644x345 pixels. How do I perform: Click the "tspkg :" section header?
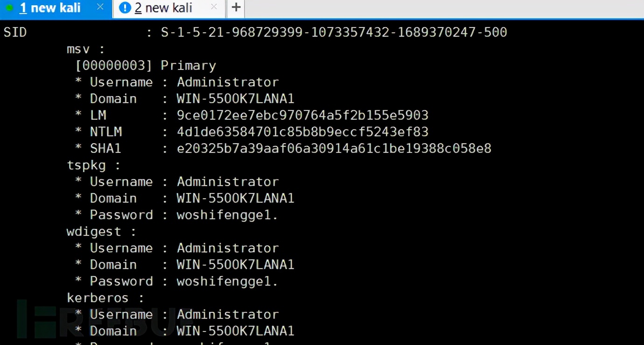click(x=93, y=165)
